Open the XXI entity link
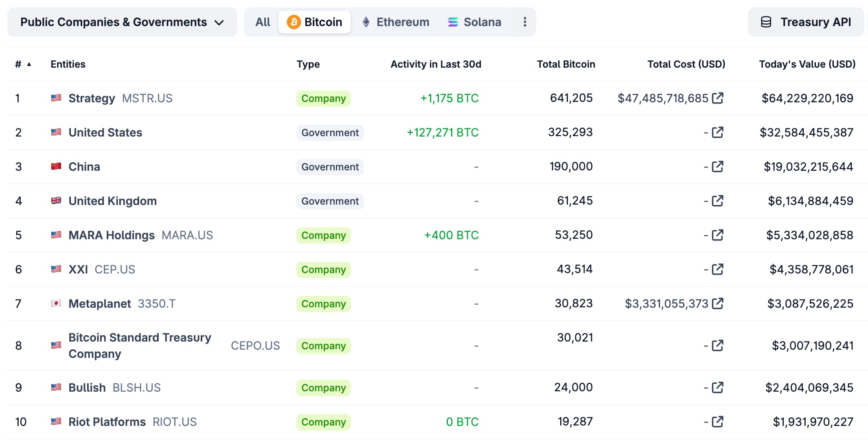The height and width of the screenshot is (441, 868). point(78,269)
